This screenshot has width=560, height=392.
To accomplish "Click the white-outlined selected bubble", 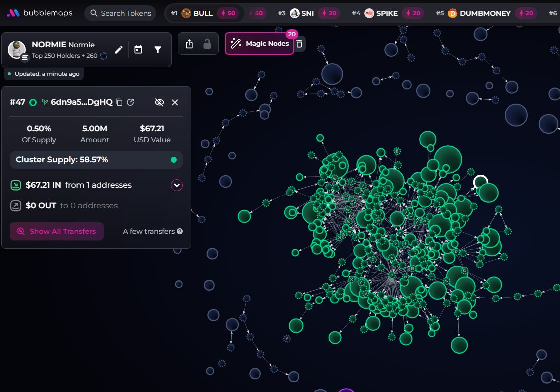I will click(x=480, y=182).
